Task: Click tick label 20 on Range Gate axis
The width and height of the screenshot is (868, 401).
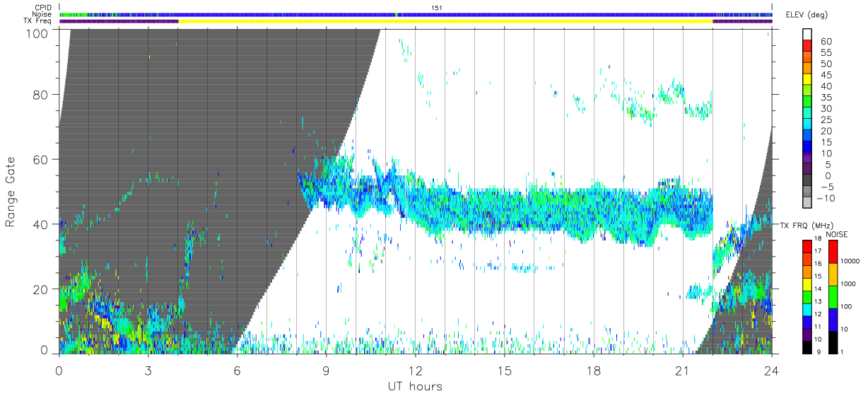Action: pos(40,289)
